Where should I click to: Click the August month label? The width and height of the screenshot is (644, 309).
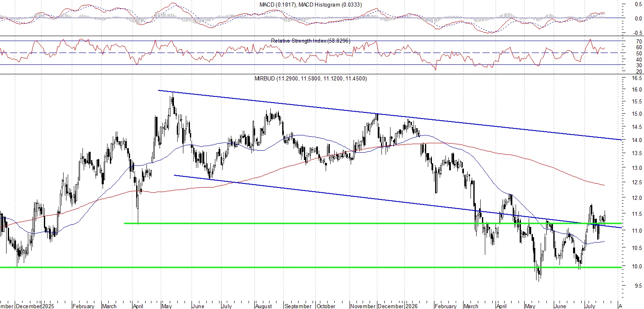[263, 306]
